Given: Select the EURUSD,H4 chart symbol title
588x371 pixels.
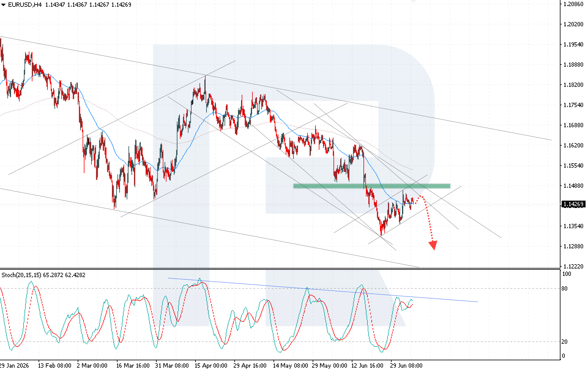Looking at the screenshot, I should coord(25,5).
